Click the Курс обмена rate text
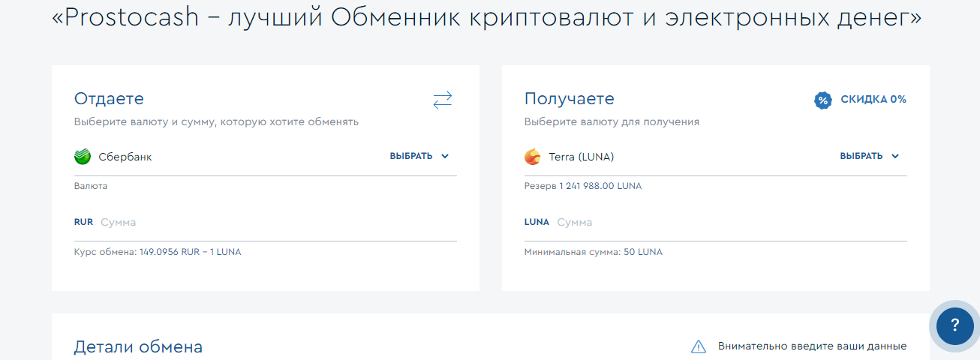This screenshot has height=360, width=980. (x=158, y=252)
